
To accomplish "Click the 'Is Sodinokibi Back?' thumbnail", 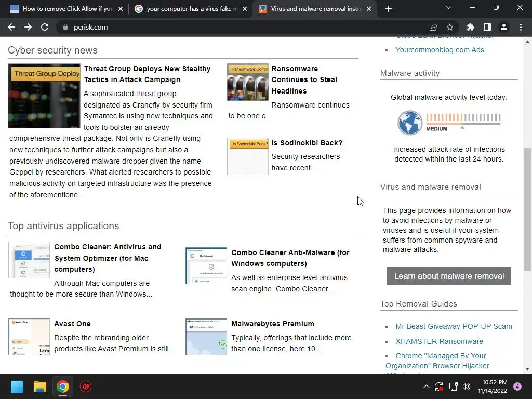I will pos(248,156).
